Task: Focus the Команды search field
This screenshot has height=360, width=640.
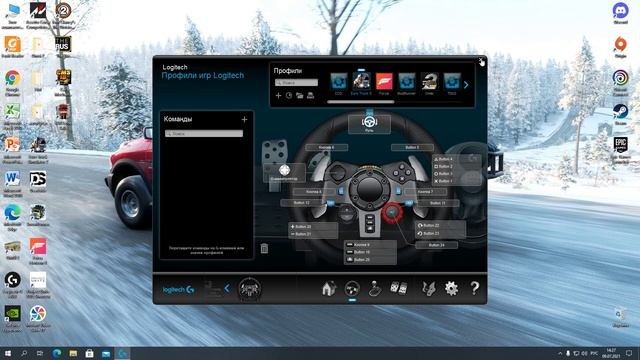Action: coord(204,133)
